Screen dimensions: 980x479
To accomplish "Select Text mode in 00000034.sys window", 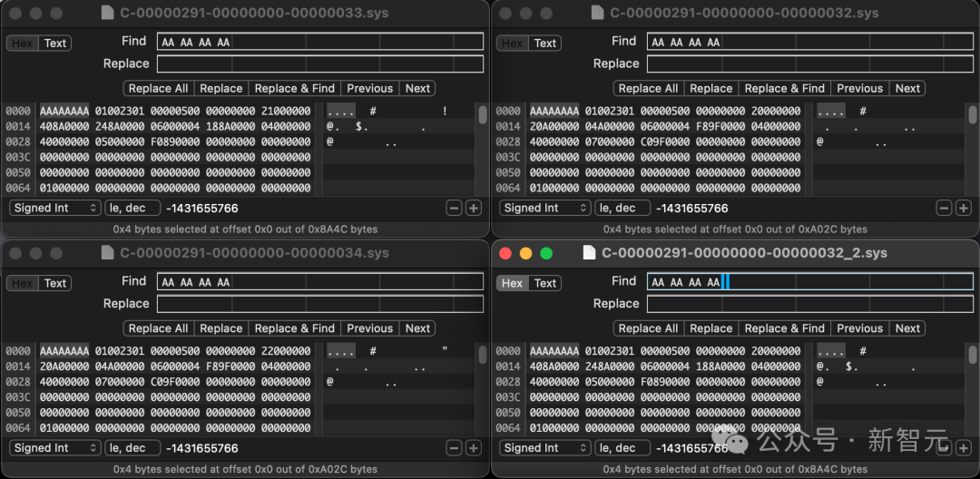I will point(55,284).
